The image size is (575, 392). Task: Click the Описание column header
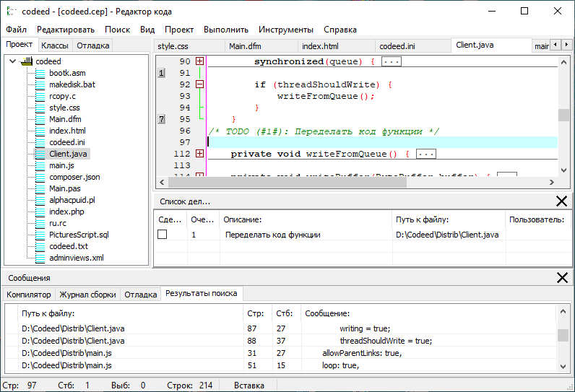click(242, 219)
